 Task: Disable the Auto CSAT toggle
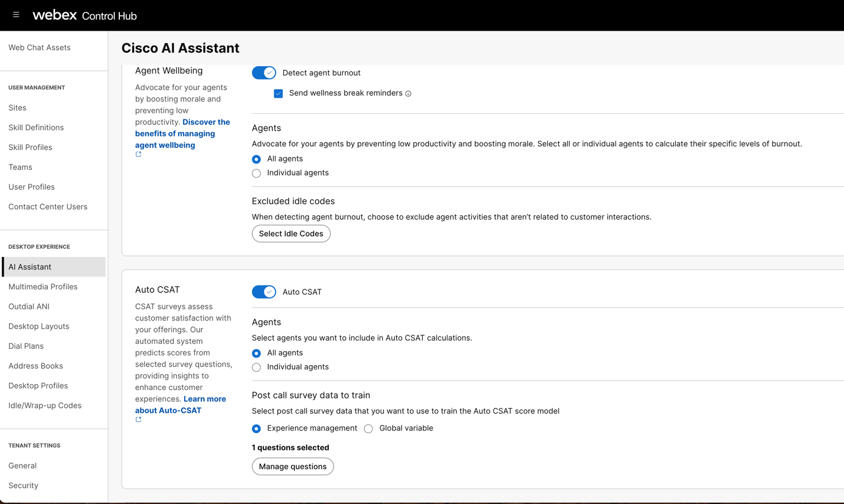coord(264,292)
